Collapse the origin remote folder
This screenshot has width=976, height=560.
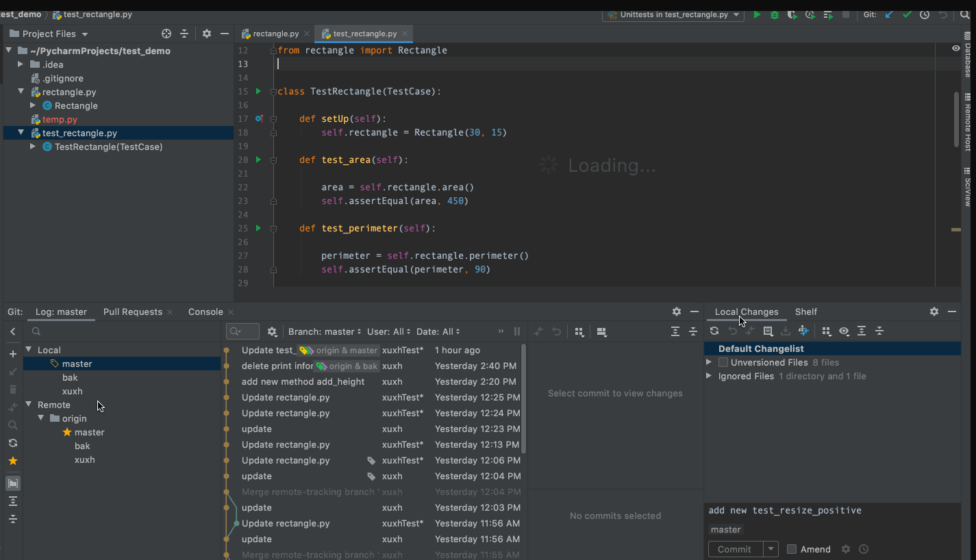click(41, 418)
